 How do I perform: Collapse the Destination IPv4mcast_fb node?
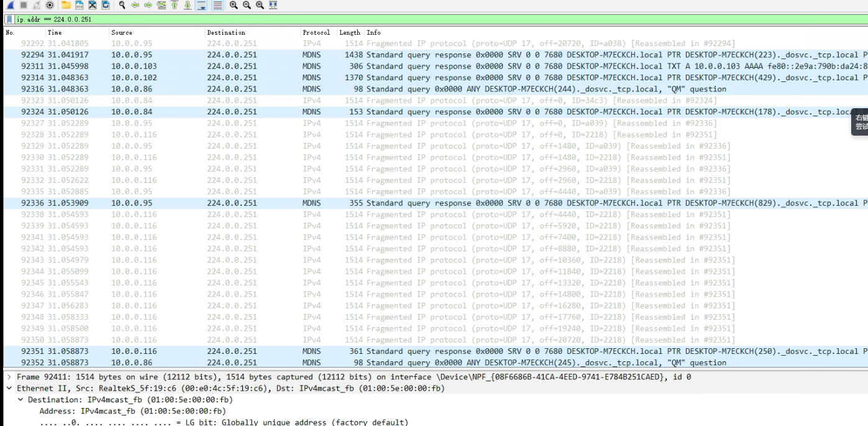point(21,400)
